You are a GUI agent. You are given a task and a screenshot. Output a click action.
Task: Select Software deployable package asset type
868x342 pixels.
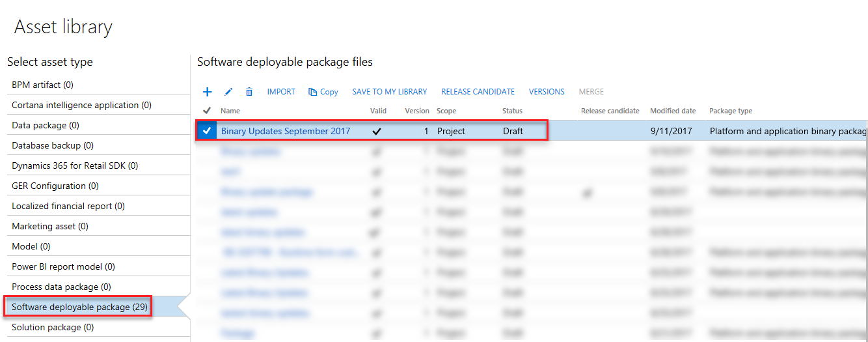point(79,307)
